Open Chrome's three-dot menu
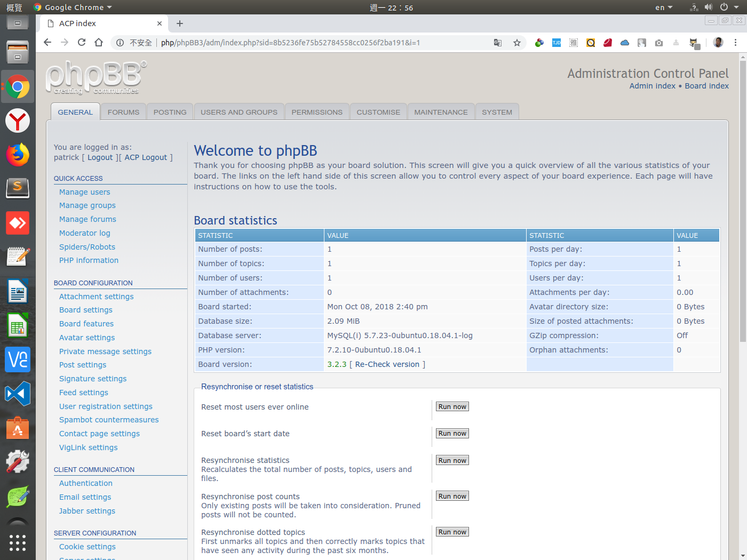Screen dimensions: 747x560 coord(735,43)
